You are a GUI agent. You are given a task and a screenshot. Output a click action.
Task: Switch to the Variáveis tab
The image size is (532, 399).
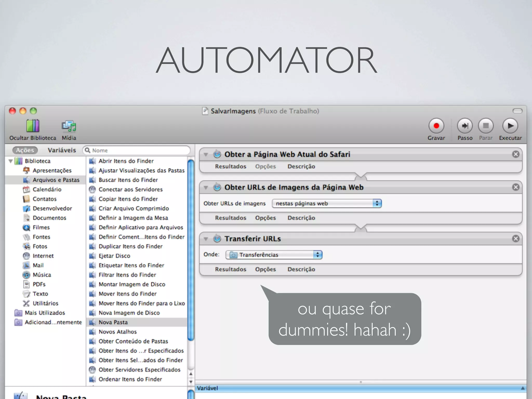[x=62, y=150]
